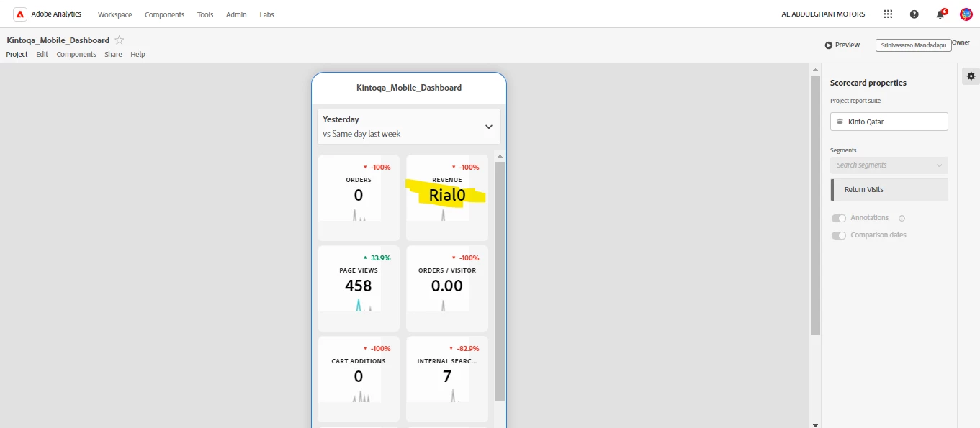
Task: Select the Return Visits segment
Action: pyautogui.click(x=889, y=190)
